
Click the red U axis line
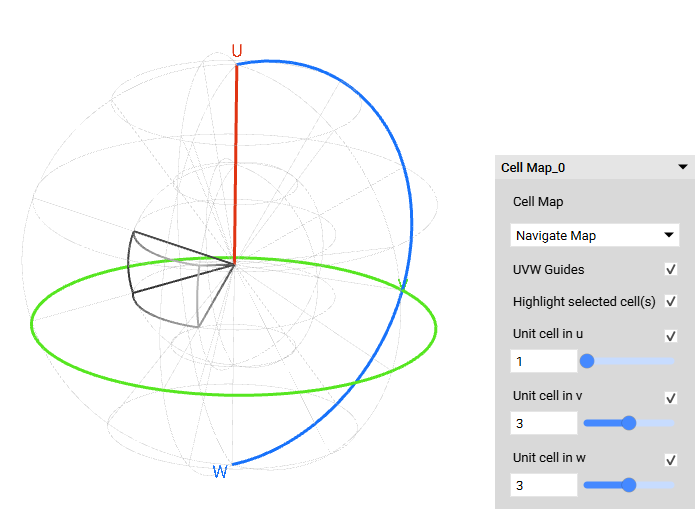[236, 163]
